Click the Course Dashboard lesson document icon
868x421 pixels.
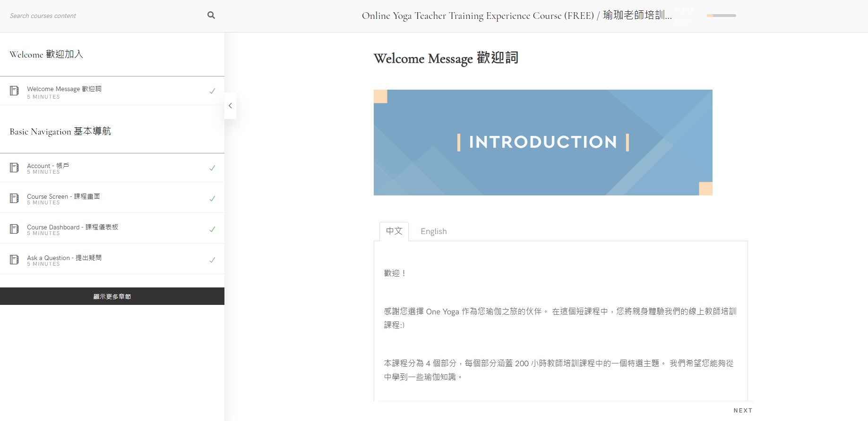(x=15, y=228)
